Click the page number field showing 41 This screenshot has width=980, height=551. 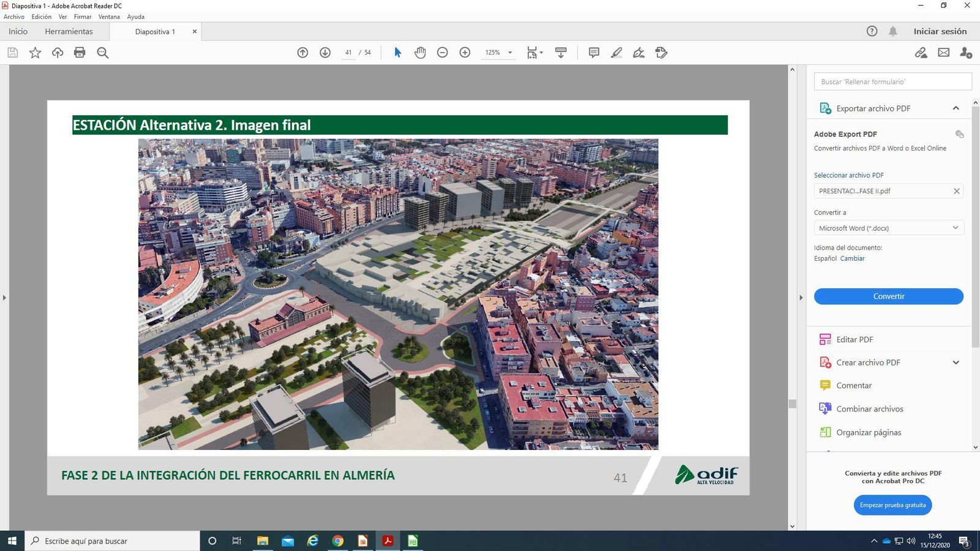[x=348, y=53]
